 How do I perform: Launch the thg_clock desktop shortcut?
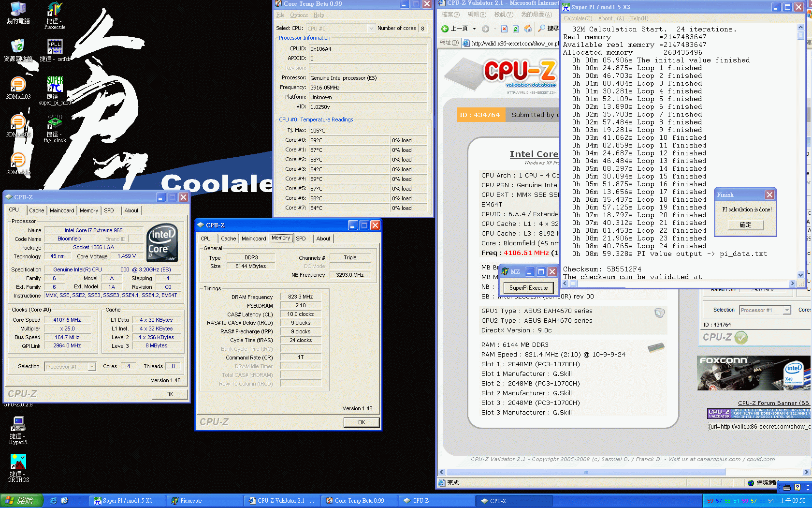click(55, 128)
